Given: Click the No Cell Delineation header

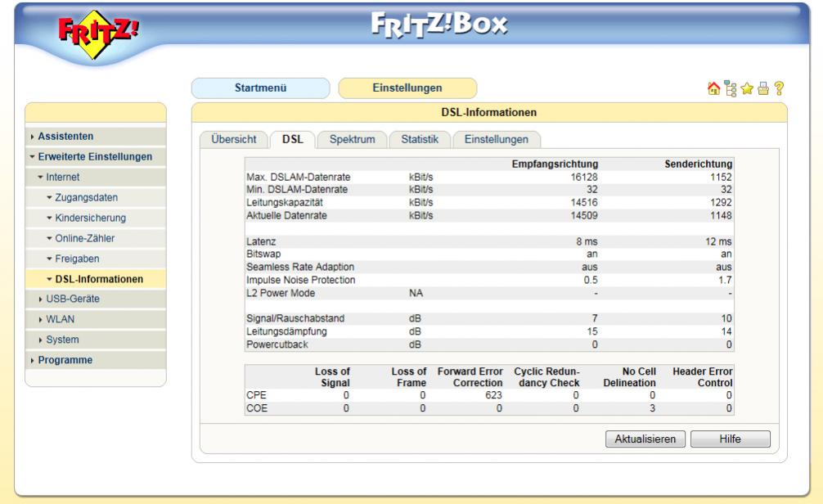Looking at the screenshot, I should pos(629,377).
